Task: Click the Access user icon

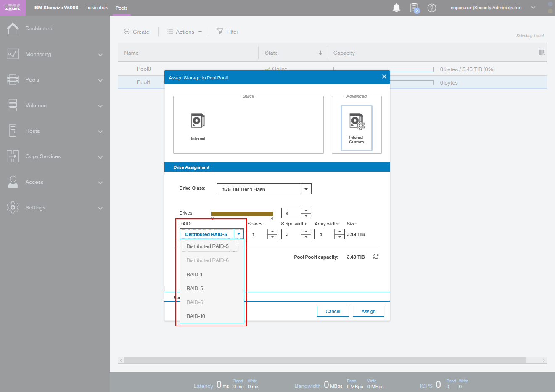Action: pyautogui.click(x=13, y=182)
